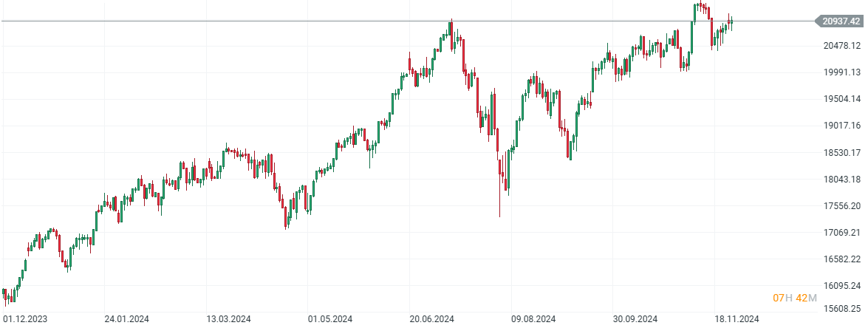Select the 19504.14 price level label
This screenshot has height=331, width=868.
coord(841,99)
